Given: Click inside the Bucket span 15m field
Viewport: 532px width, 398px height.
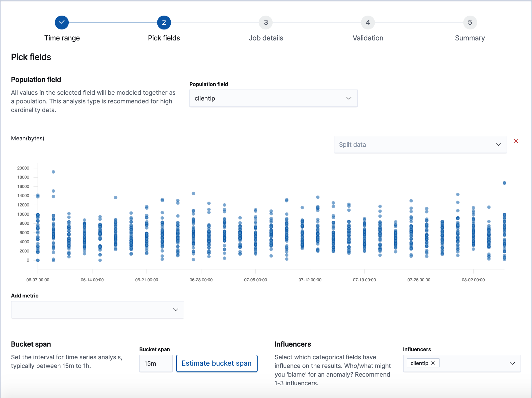Looking at the screenshot, I should tap(155, 363).
